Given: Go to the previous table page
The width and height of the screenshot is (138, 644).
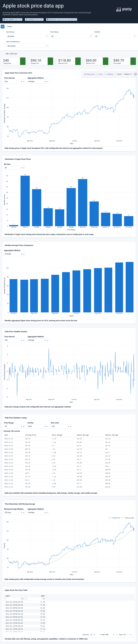Looking at the screenshot, I should [x=116, y=635].
